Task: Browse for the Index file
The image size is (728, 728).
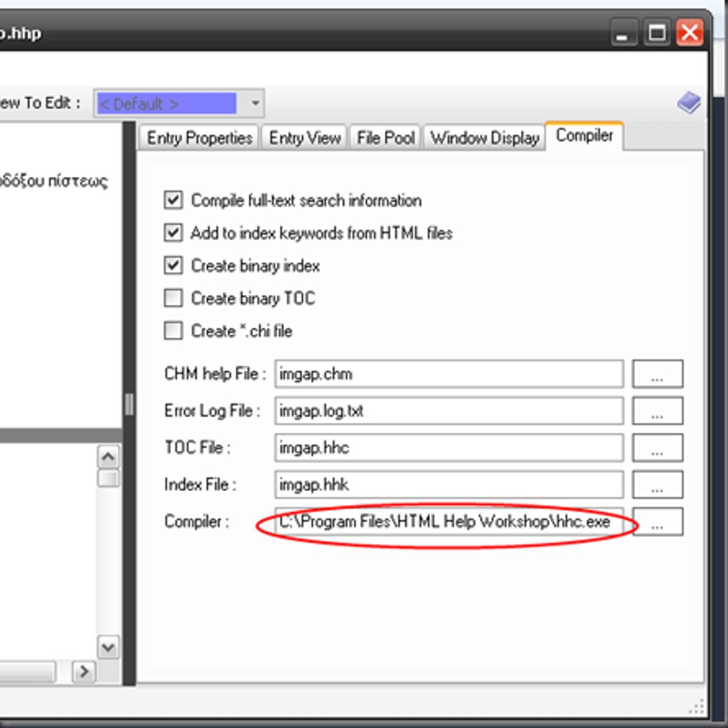Action: (x=657, y=485)
